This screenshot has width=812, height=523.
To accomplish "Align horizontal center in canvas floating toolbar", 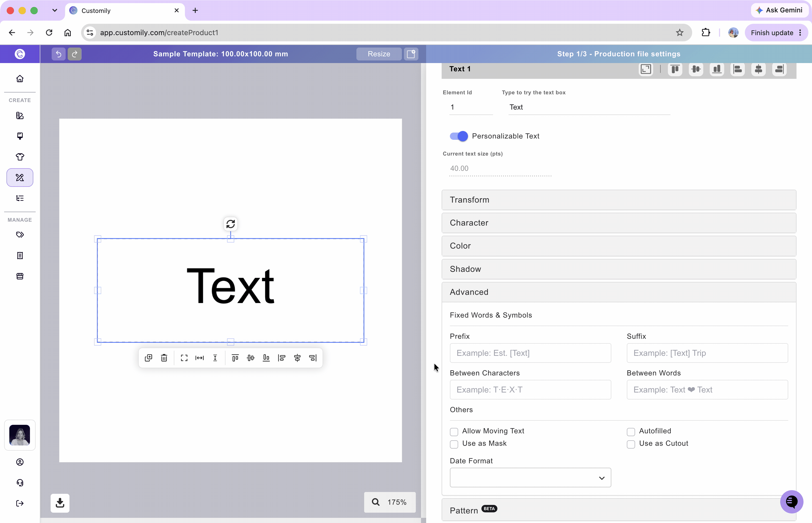I will (297, 358).
